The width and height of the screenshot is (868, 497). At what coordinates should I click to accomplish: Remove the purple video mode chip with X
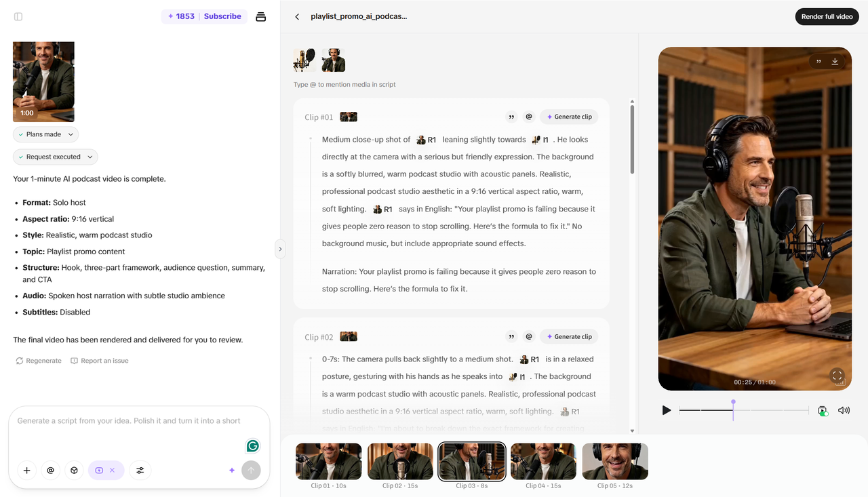click(113, 470)
